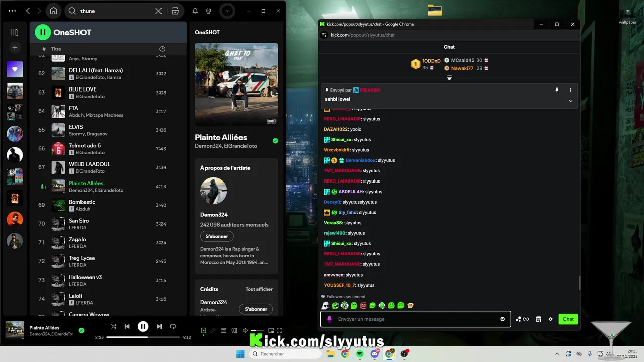
Task: Go forward in Spotify navigation
Action: tap(39, 11)
